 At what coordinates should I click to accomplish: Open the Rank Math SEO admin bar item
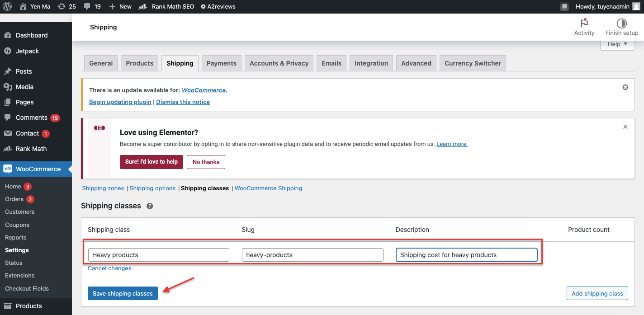(166, 6)
